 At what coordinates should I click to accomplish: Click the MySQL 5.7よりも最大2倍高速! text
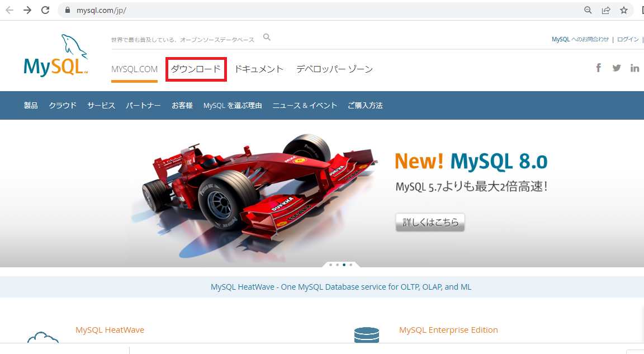tap(471, 186)
